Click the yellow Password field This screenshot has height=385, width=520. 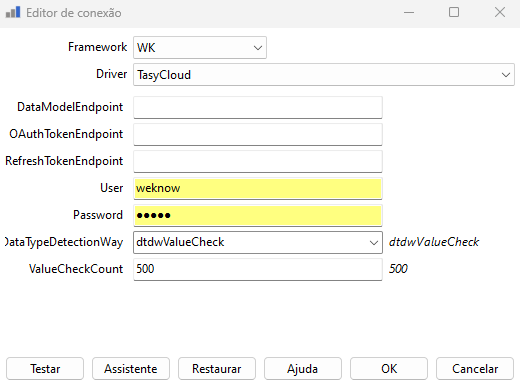pyautogui.click(x=258, y=215)
